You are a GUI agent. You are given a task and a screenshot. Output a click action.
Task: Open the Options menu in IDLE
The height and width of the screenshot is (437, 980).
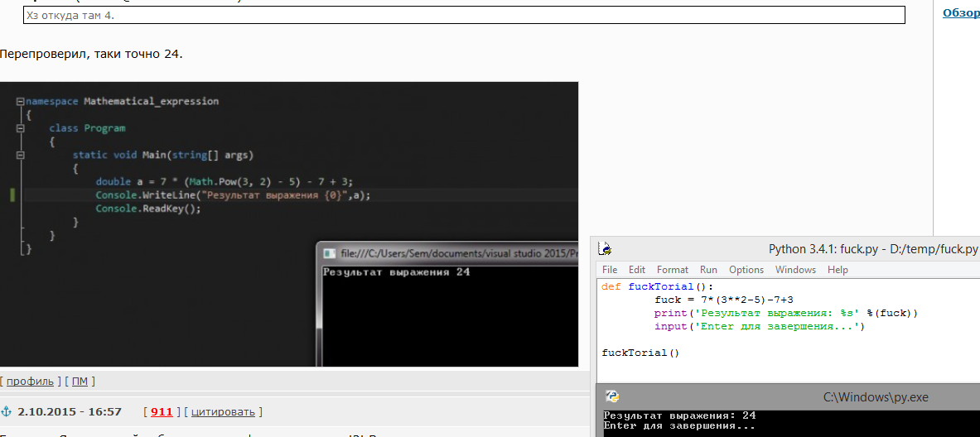coord(746,270)
